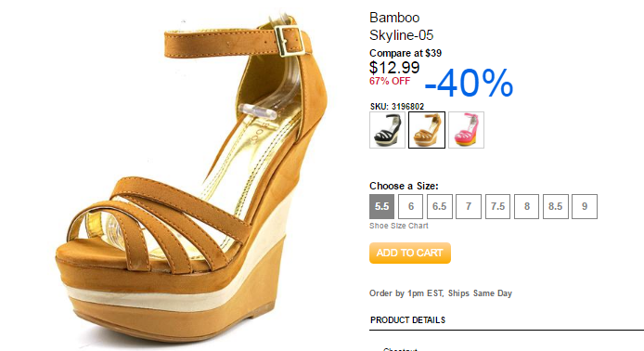Click the Order by 1pm EST shipping notice
The height and width of the screenshot is (351, 644).
coord(440,293)
